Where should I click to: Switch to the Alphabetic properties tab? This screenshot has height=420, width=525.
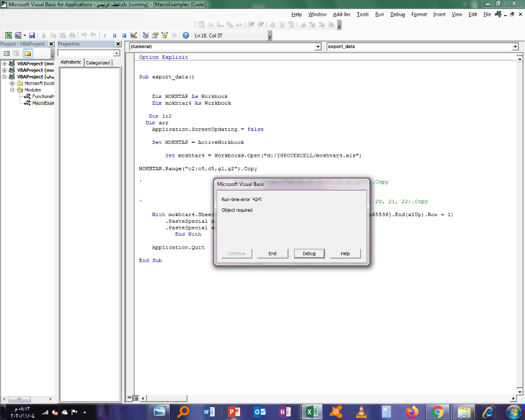click(71, 62)
